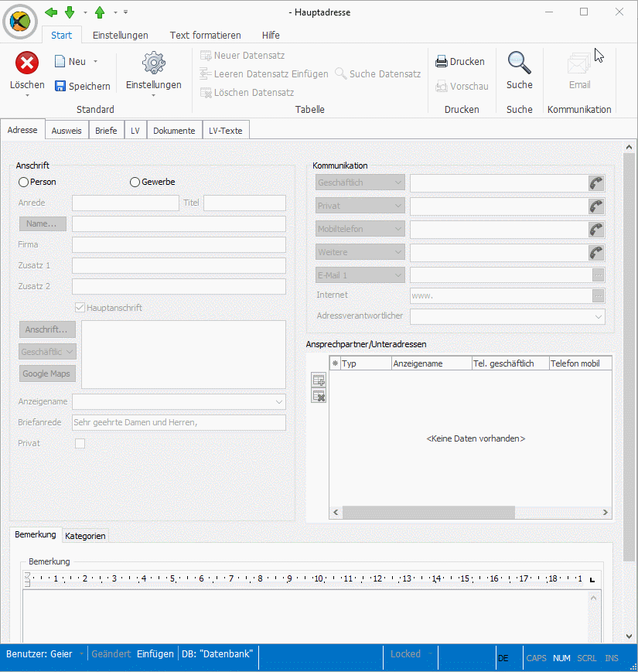
Task: Click Benutzer: Geier in status bar
Action: pos(39,654)
